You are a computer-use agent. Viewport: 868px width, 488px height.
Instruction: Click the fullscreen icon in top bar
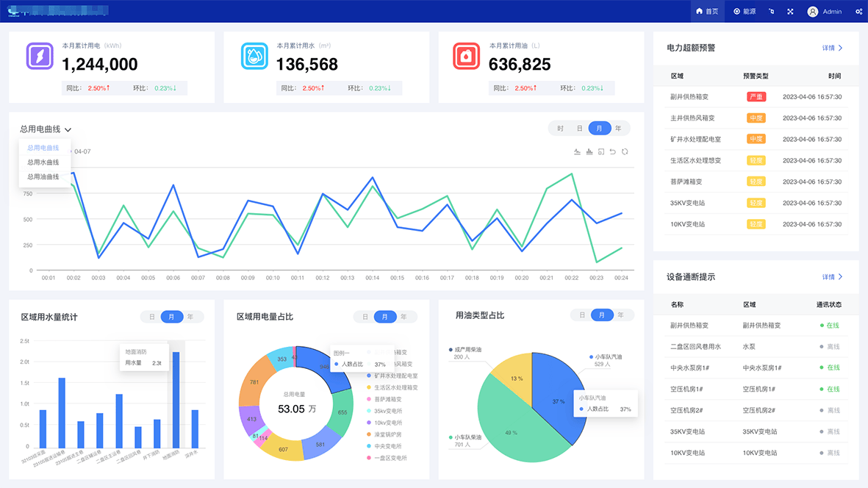pyautogui.click(x=791, y=12)
